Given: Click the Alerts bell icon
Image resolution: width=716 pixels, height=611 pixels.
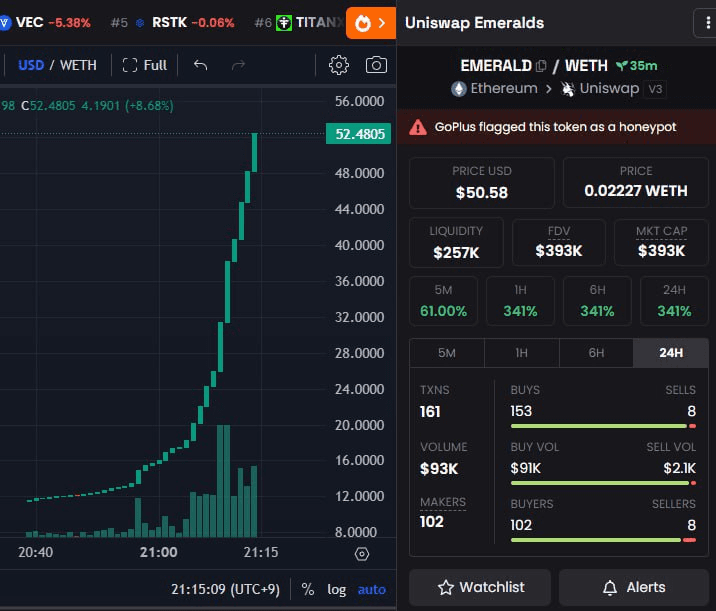Looking at the screenshot, I should pos(610,587).
